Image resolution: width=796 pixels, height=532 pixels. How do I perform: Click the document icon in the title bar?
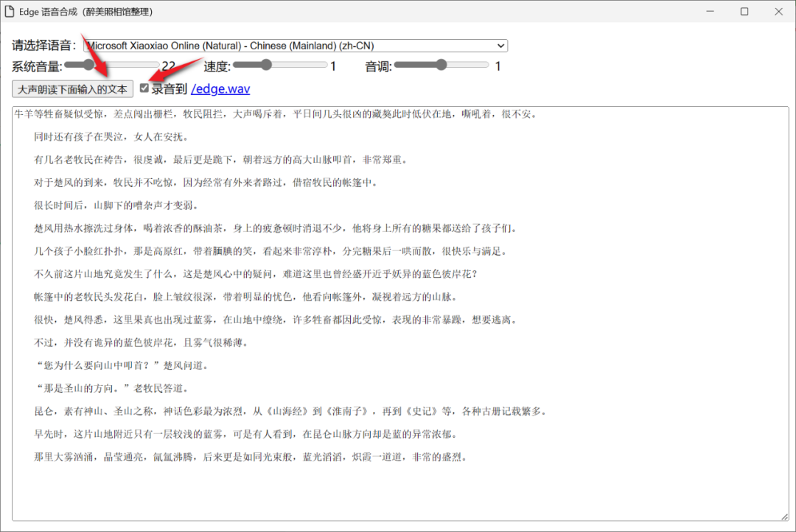click(9, 11)
